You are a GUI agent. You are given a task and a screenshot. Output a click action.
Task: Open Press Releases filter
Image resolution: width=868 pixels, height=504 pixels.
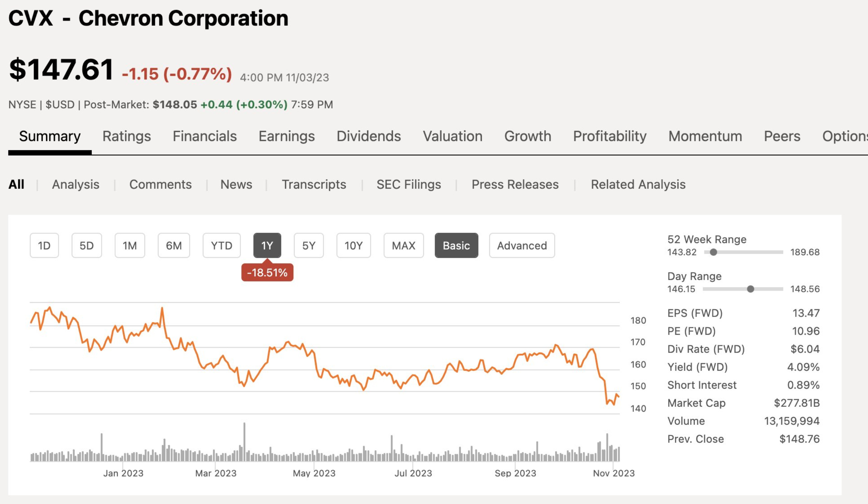tap(515, 184)
